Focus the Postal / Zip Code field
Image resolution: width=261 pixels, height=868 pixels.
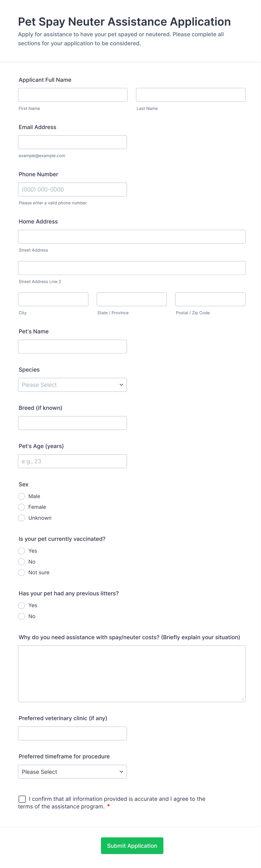[x=210, y=299]
